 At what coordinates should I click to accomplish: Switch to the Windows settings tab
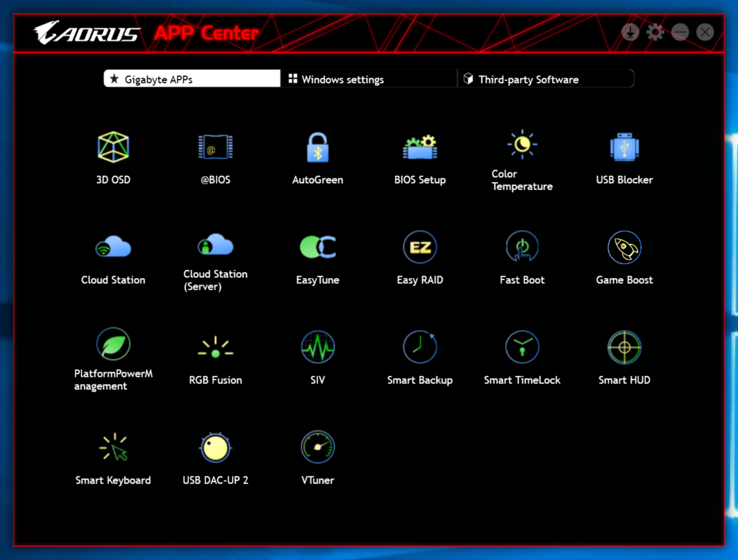click(x=369, y=79)
